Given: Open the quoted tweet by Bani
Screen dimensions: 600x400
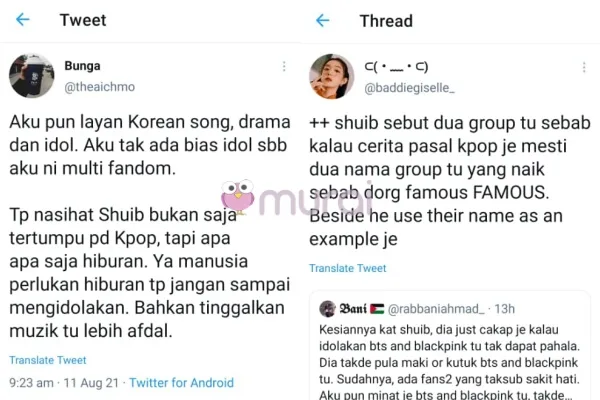Looking at the screenshot, I should (x=450, y=346).
